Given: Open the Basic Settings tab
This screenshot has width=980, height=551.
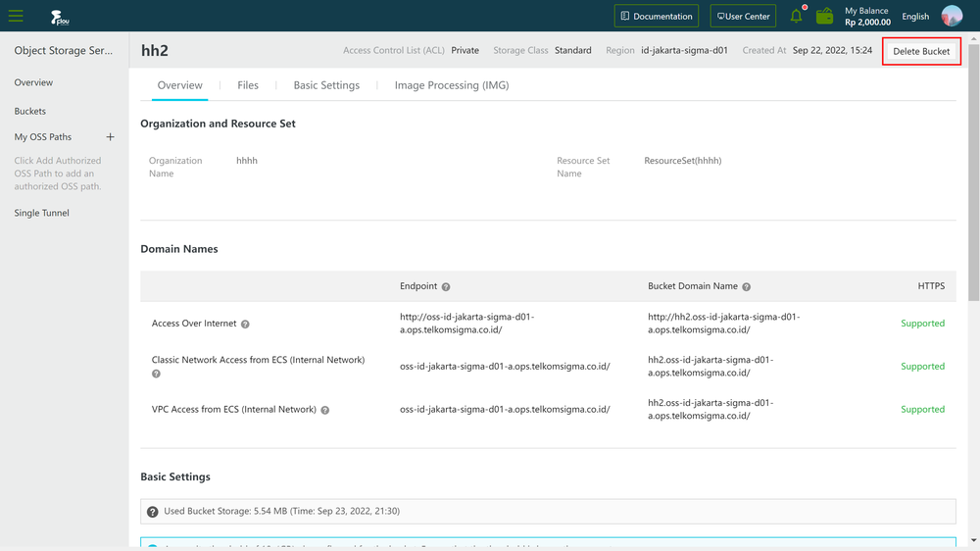Looking at the screenshot, I should 327,85.
